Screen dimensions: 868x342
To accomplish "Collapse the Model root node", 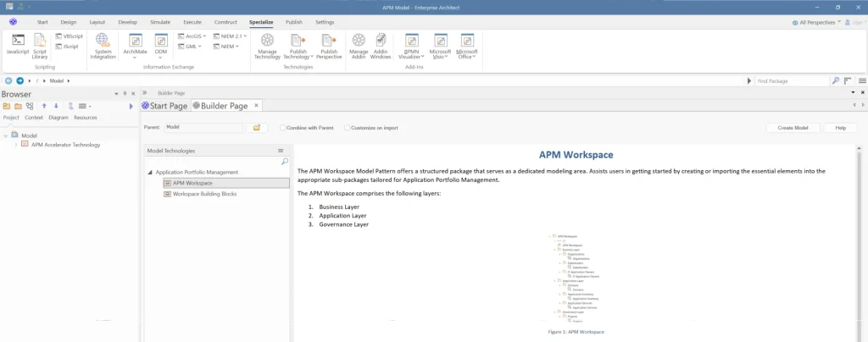I will click(x=6, y=135).
